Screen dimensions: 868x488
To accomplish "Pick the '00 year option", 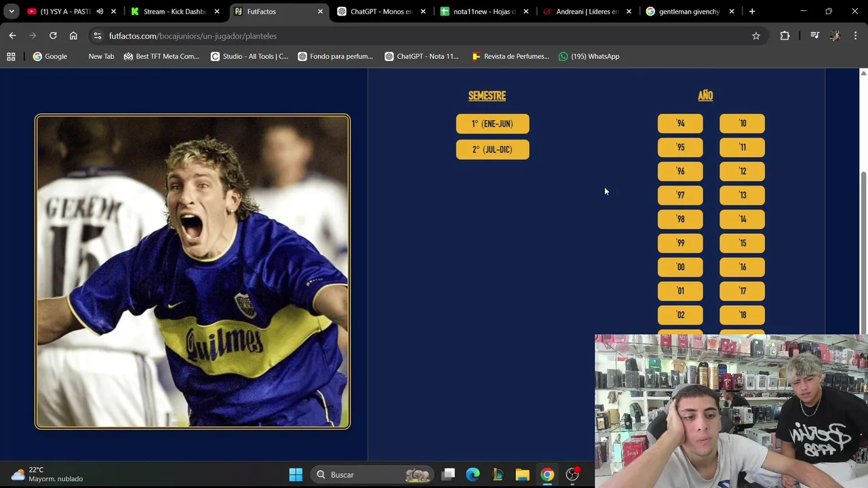I will tap(680, 267).
